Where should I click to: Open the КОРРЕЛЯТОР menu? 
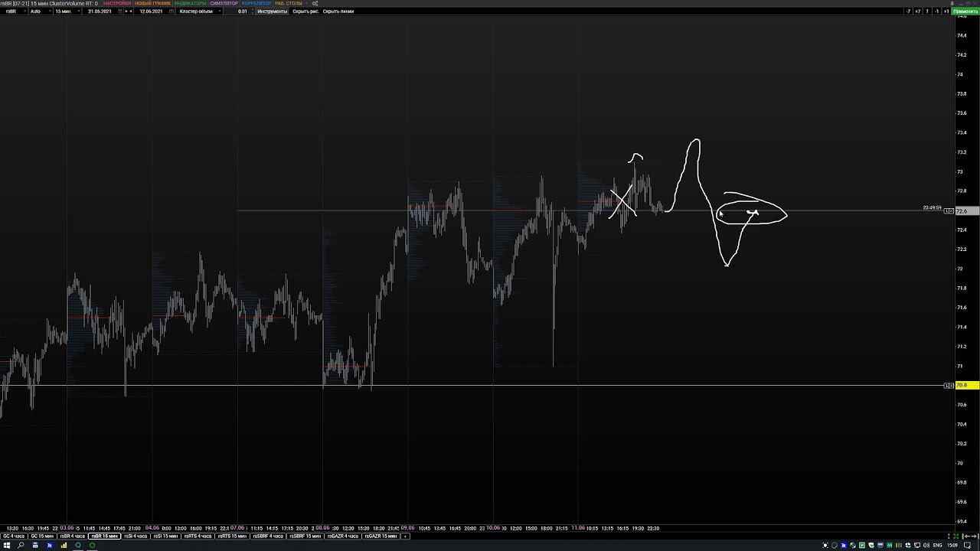pyautogui.click(x=256, y=4)
